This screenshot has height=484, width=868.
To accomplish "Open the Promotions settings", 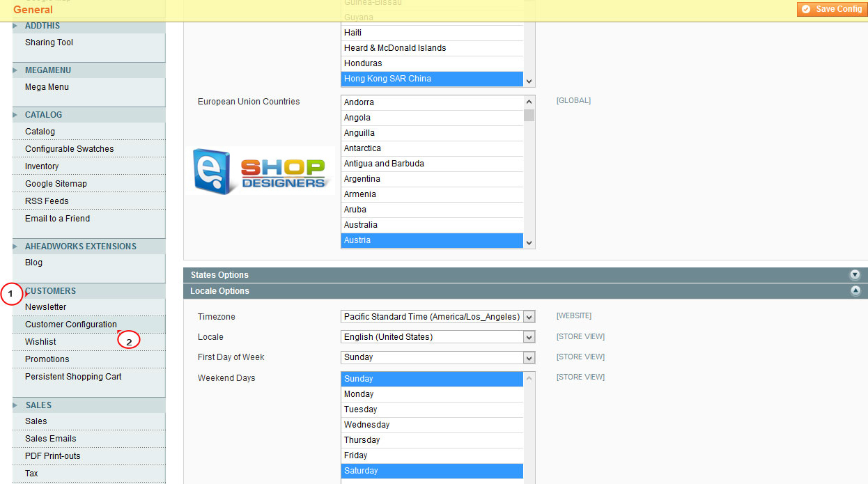I will tap(47, 359).
